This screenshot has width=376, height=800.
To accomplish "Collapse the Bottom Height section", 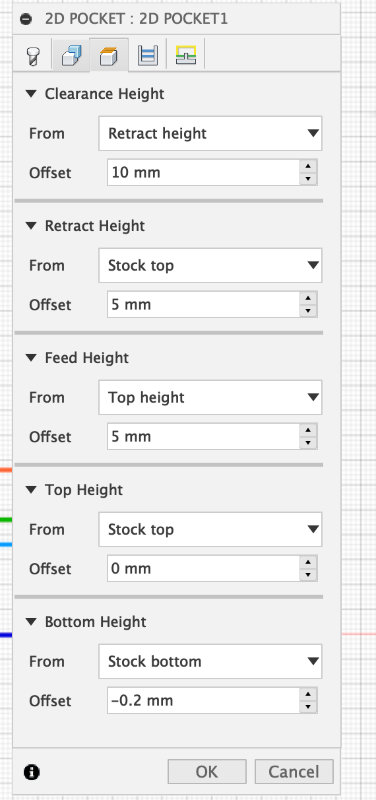I will 32,622.
